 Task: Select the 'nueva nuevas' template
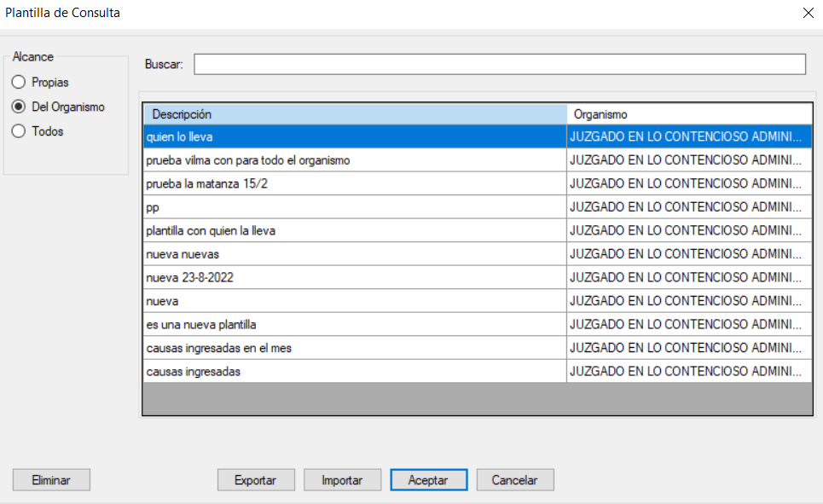354,254
